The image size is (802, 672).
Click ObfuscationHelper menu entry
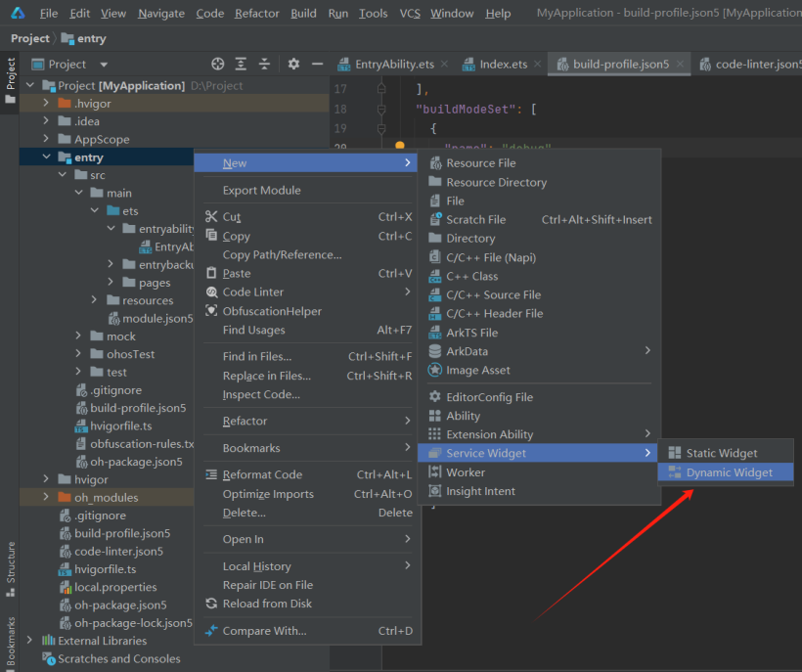[308, 311]
